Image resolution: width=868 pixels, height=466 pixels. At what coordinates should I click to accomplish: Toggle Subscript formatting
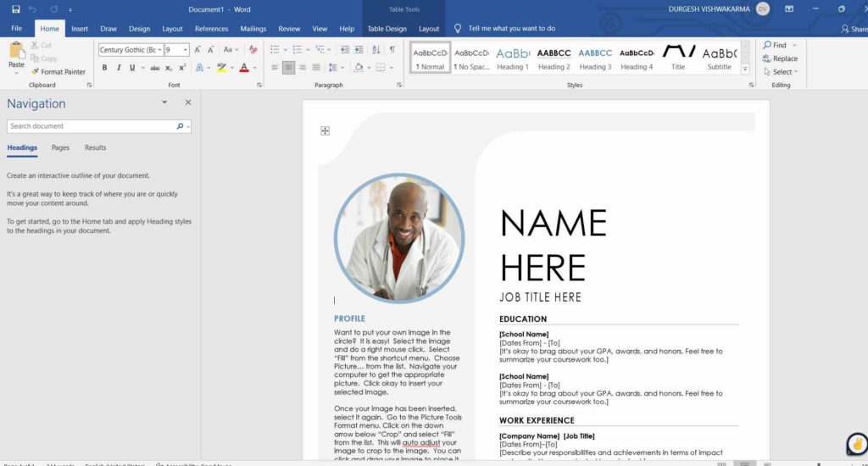pos(169,68)
